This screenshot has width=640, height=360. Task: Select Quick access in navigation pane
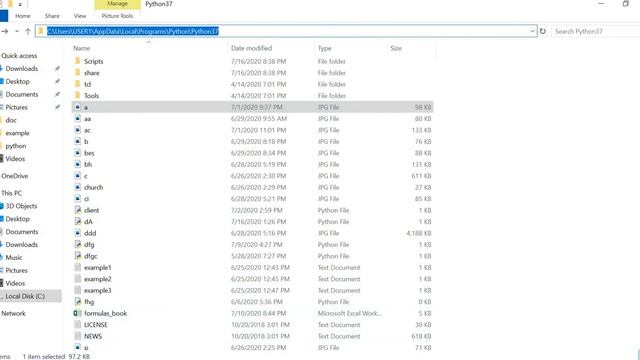coord(19,56)
